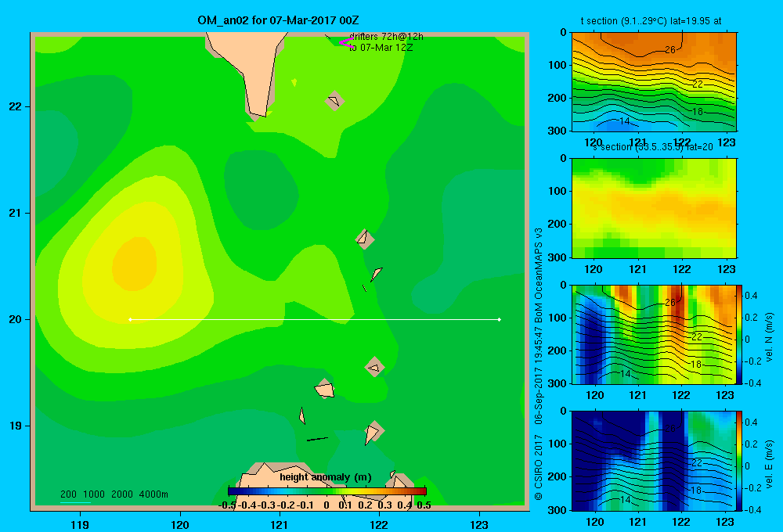
Task: Click the cyan depth contour legend line
Action: click(x=75, y=502)
